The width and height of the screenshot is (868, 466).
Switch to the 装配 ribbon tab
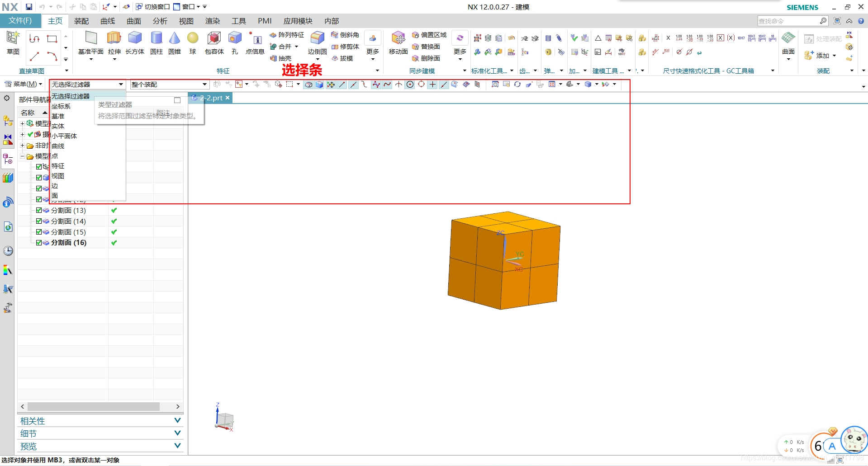click(x=81, y=21)
